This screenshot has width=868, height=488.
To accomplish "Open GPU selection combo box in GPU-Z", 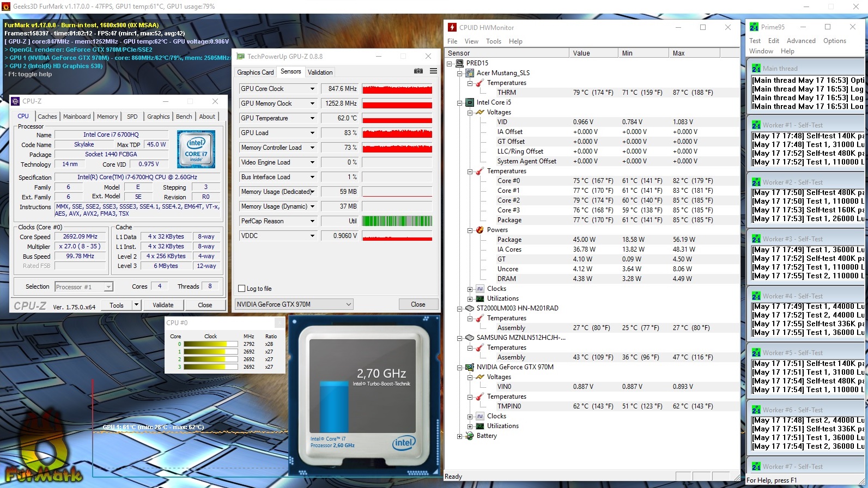I will point(294,304).
